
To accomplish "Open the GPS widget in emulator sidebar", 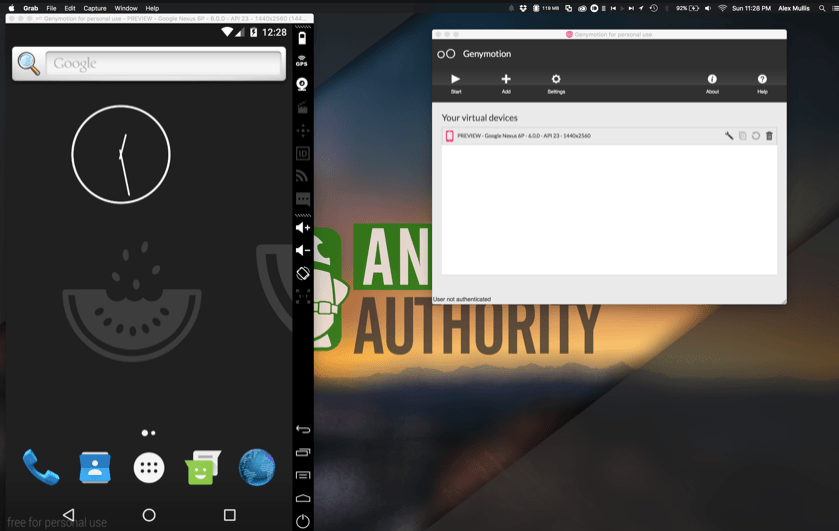I will click(302, 61).
